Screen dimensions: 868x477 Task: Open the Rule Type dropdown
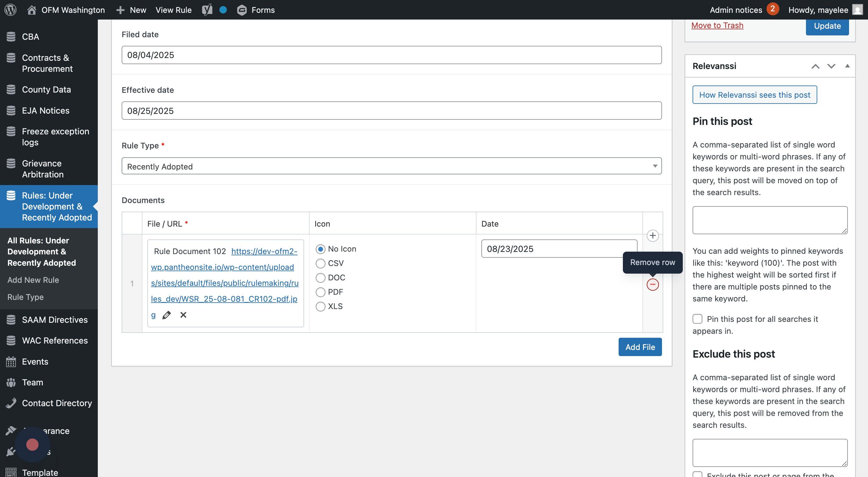coord(391,166)
